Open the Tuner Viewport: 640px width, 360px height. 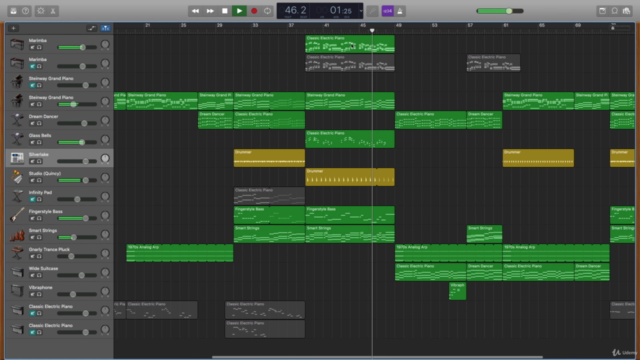(x=372, y=11)
